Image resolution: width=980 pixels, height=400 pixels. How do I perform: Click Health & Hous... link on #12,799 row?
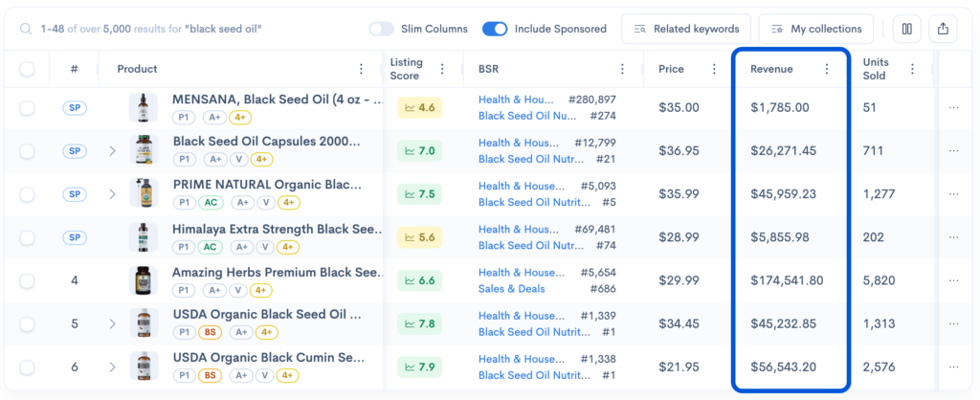pyautogui.click(x=519, y=143)
